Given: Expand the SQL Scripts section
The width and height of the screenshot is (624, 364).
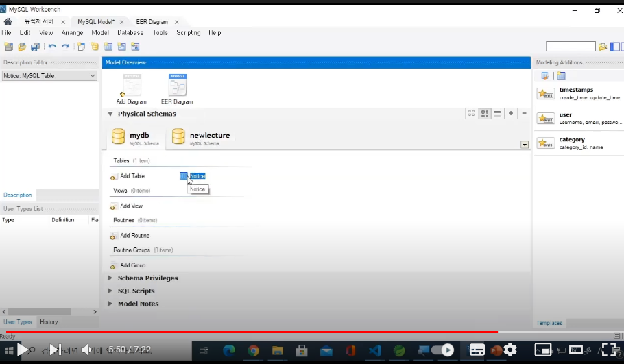Looking at the screenshot, I should pos(110,291).
